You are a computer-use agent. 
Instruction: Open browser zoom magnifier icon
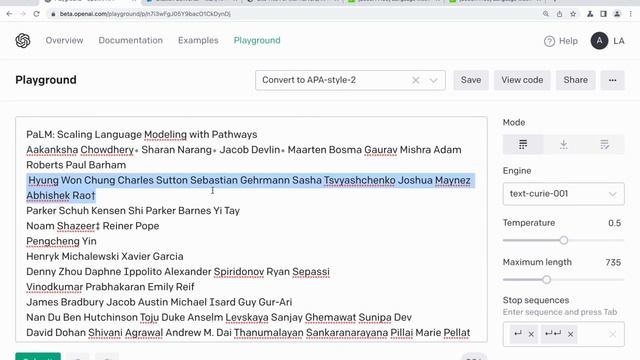pos(546,14)
